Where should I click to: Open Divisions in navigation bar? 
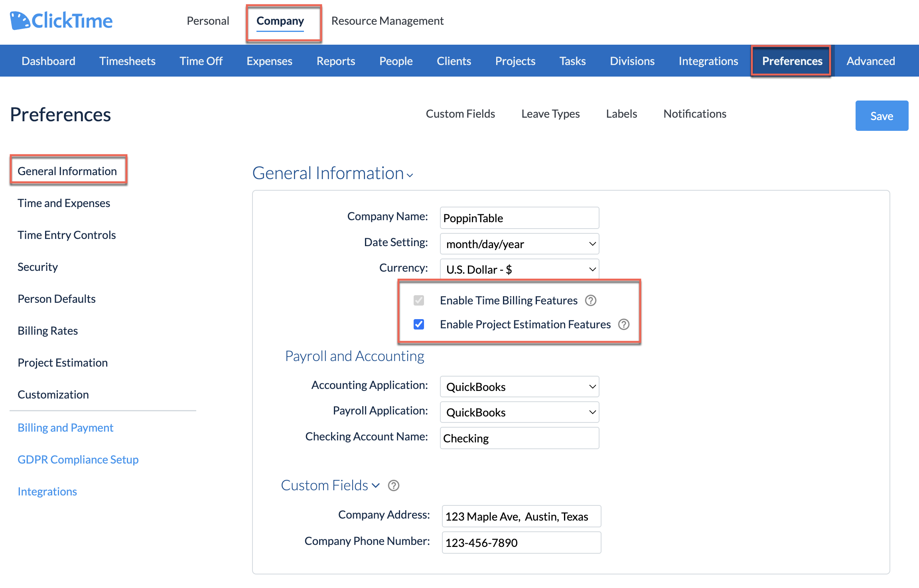(x=632, y=61)
